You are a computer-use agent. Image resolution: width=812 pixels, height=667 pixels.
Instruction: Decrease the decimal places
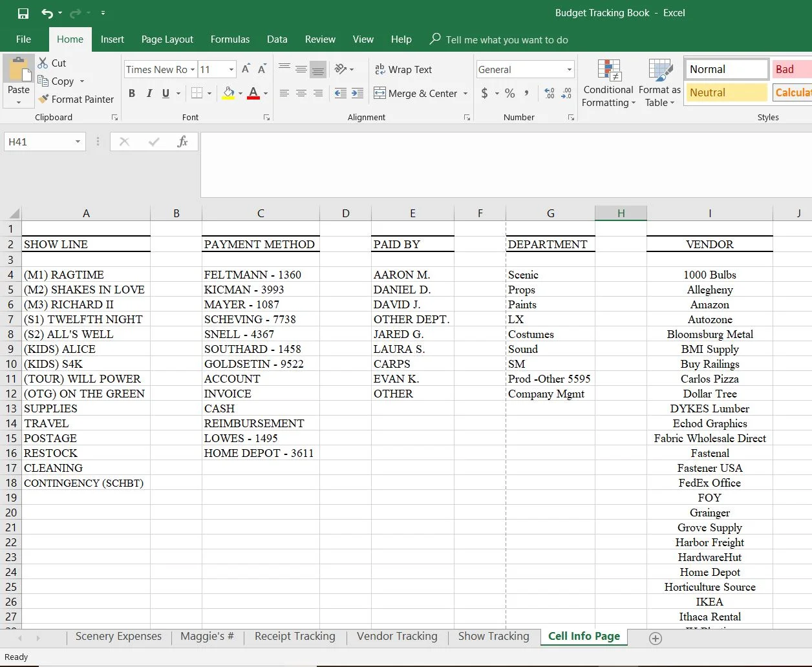click(566, 93)
